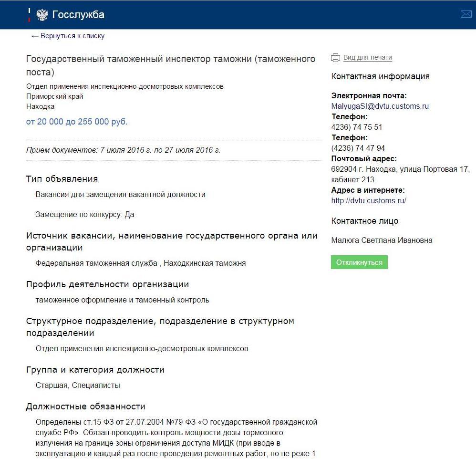This screenshot has width=476, height=459.
Task: Click contact name Малюга Светлана Ивановна
Action: click(382, 240)
